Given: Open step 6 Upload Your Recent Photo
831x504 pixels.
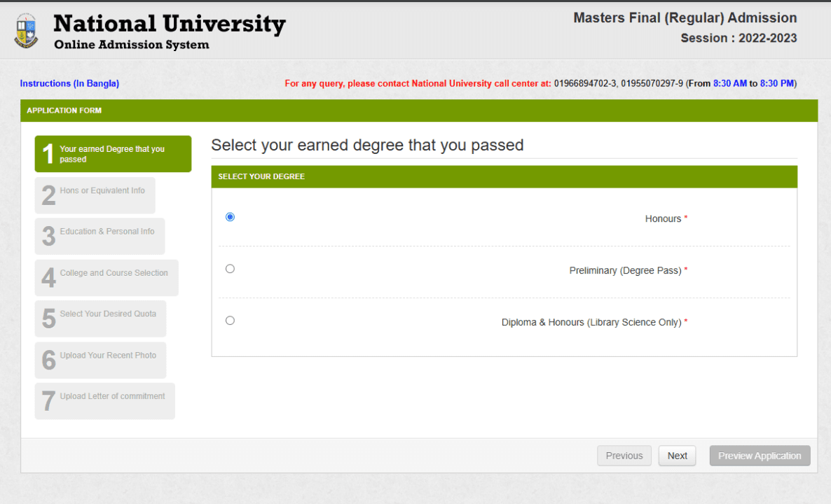Looking at the screenshot, I should click(101, 360).
